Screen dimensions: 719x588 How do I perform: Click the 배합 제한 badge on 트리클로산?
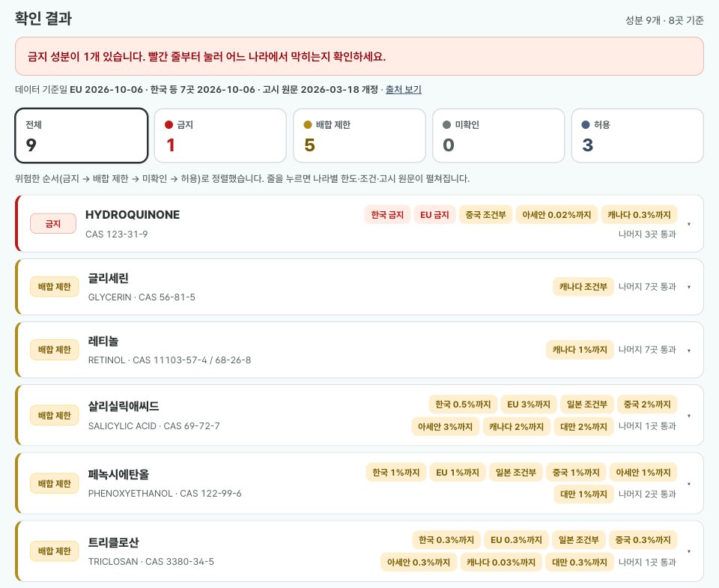pyautogui.click(x=55, y=551)
